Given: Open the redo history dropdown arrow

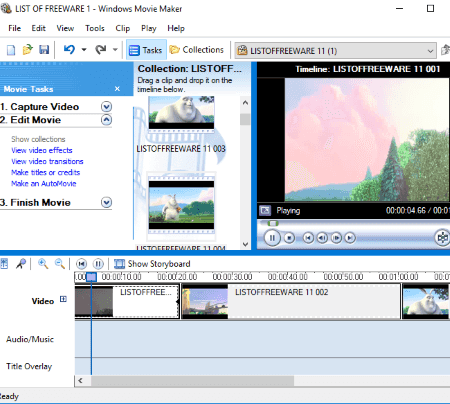Looking at the screenshot, I should (x=115, y=50).
